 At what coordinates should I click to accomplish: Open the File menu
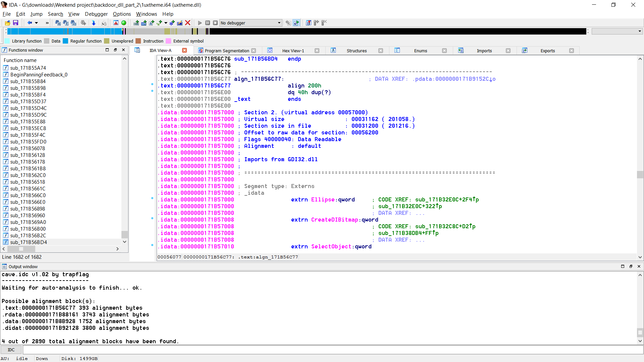click(6, 14)
